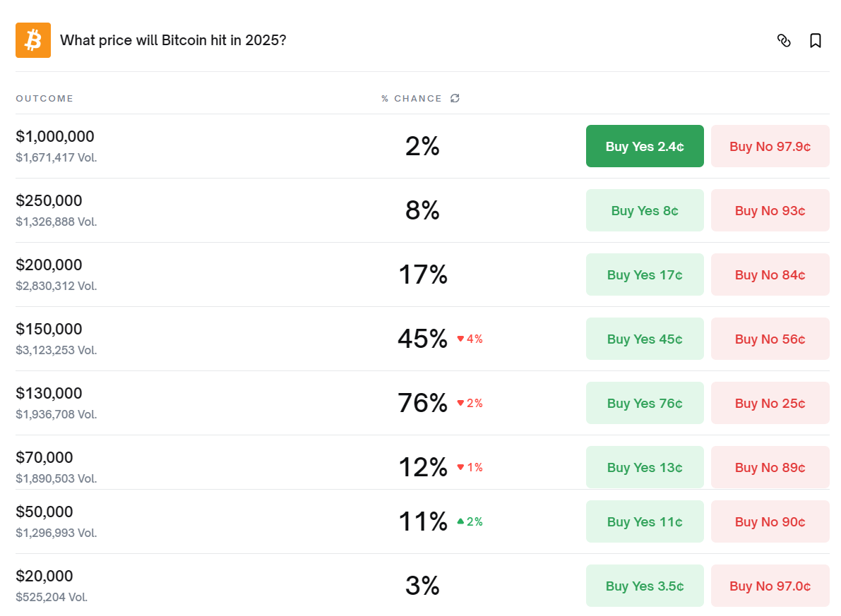Screen dimensions: 841x616
Task: Click the 45% chance for $150,000
Action: pyautogui.click(x=422, y=339)
